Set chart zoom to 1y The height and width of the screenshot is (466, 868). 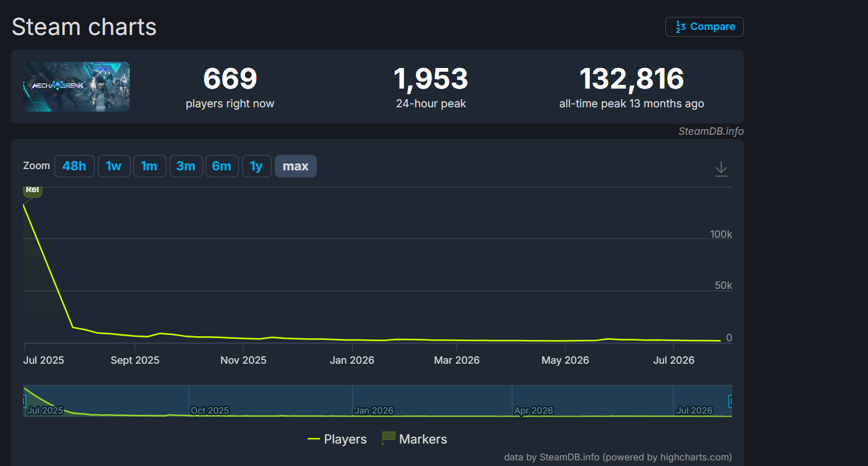coord(256,166)
